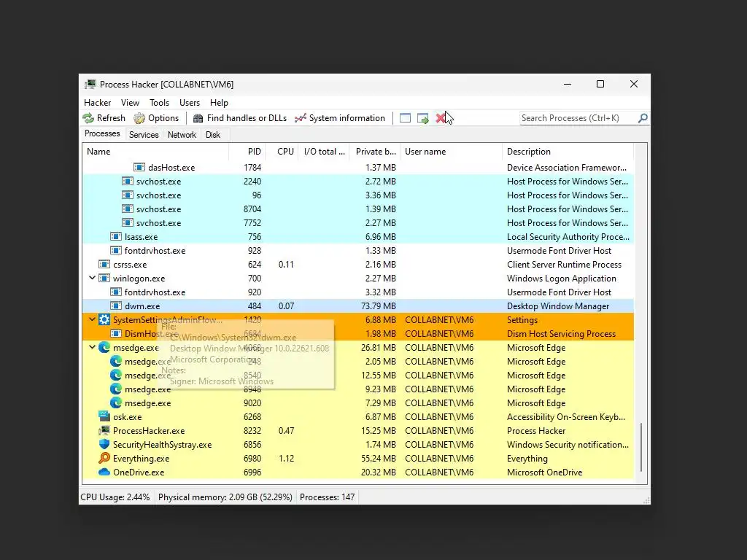Click CPU Usage 2.44% in status bar
This screenshot has height=560, width=747.
(x=115, y=497)
